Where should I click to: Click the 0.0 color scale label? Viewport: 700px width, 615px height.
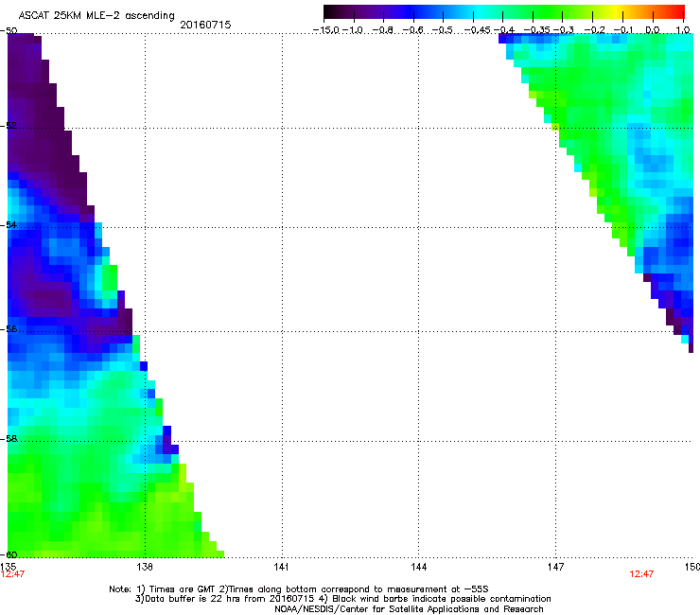653,30
